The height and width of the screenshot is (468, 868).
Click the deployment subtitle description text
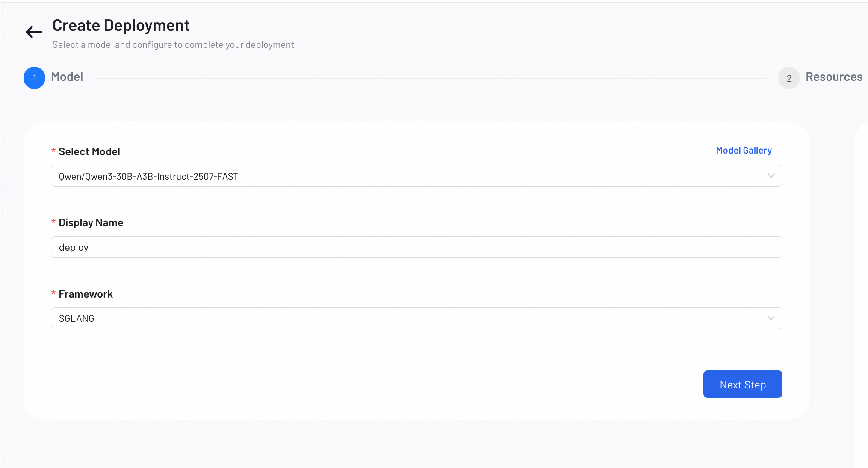pos(173,45)
